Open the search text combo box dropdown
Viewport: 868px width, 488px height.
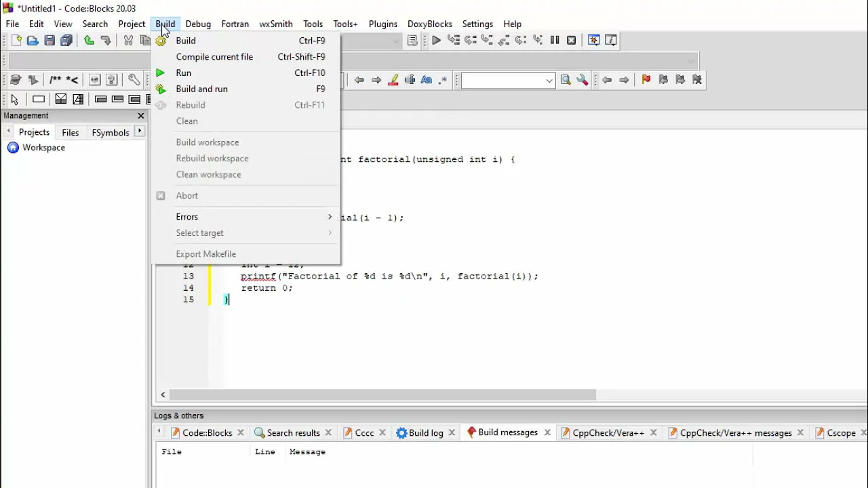coord(549,81)
